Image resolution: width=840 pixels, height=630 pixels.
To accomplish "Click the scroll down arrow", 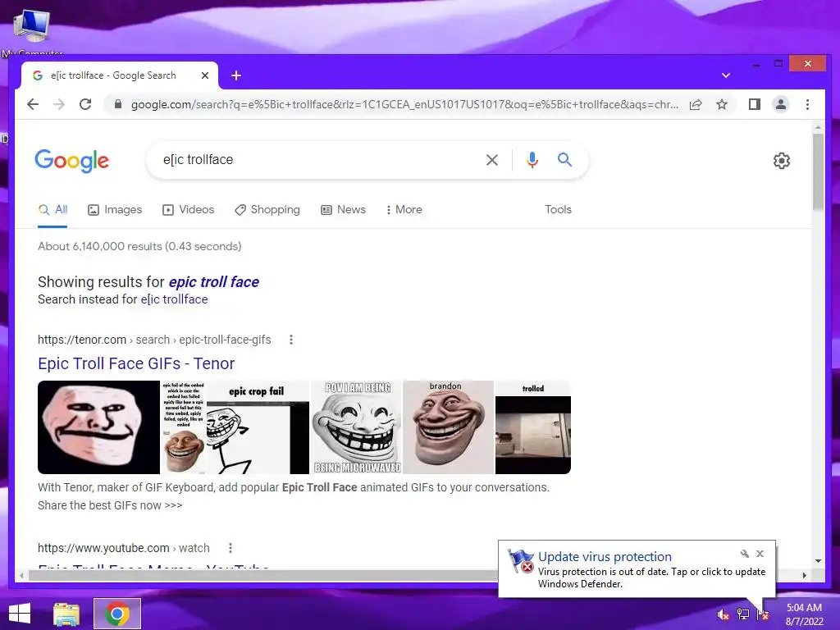I will coord(818,561).
